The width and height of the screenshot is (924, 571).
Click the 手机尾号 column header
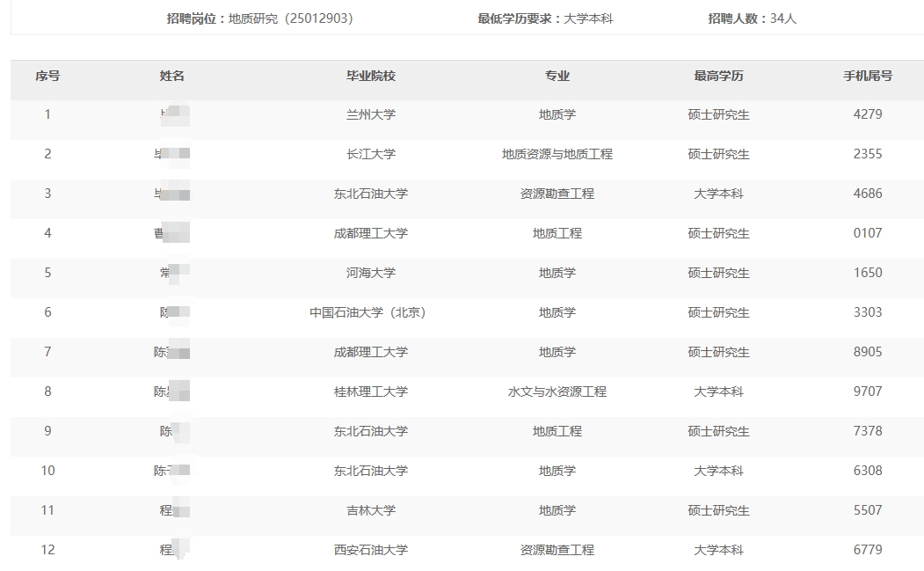(867, 77)
